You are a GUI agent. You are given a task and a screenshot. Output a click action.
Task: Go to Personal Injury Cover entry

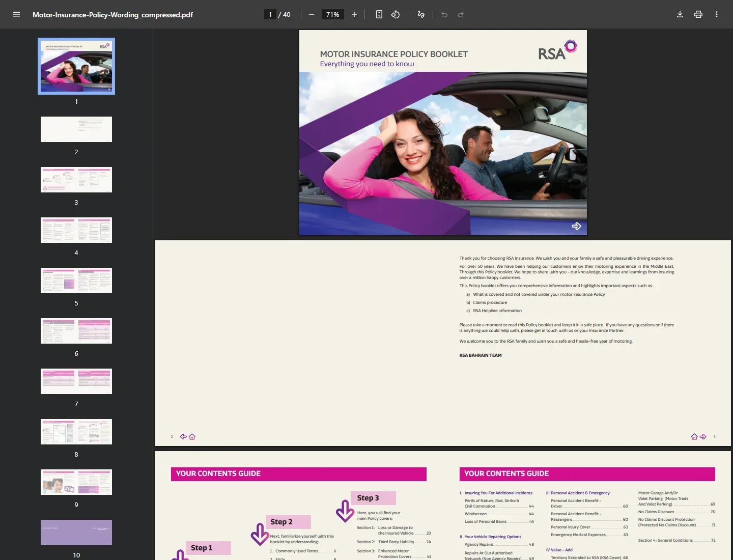[589, 527]
